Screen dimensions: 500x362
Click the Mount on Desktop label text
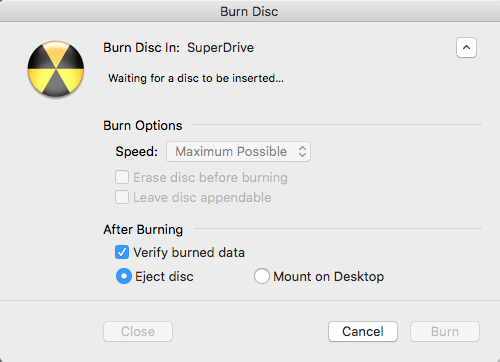coord(329,277)
